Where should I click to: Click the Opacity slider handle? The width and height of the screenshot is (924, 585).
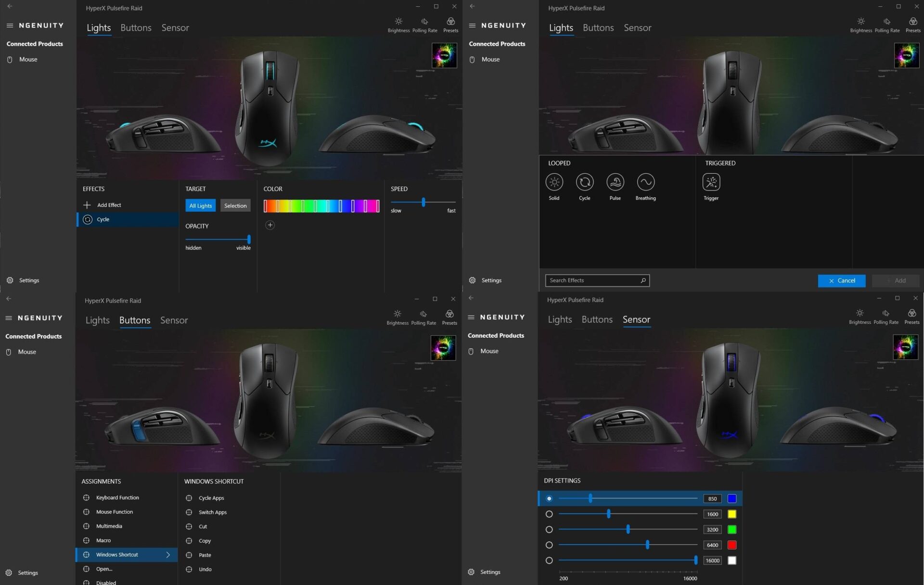tap(249, 239)
